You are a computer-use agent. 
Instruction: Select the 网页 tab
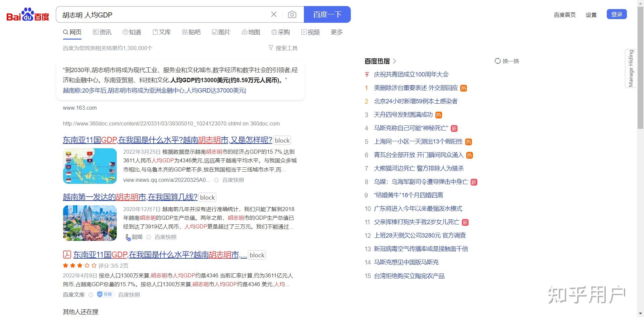point(72,32)
